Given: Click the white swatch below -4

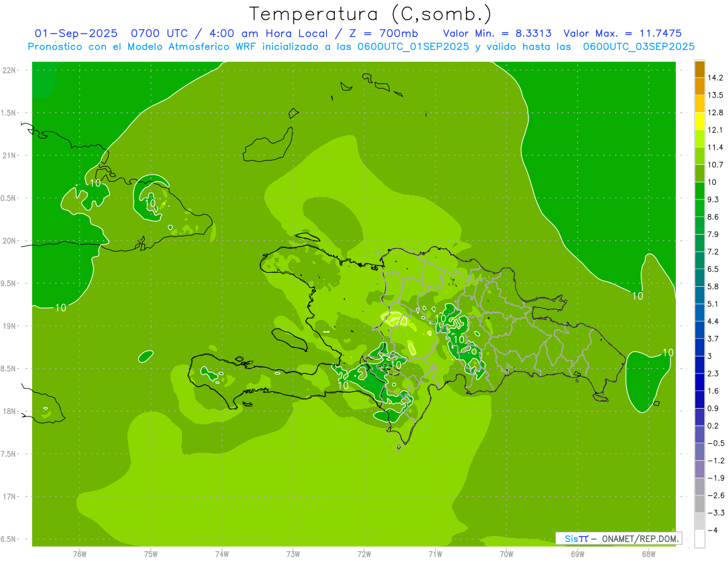Looking at the screenshot, I should pyautogui.click(x=699, y=539).
